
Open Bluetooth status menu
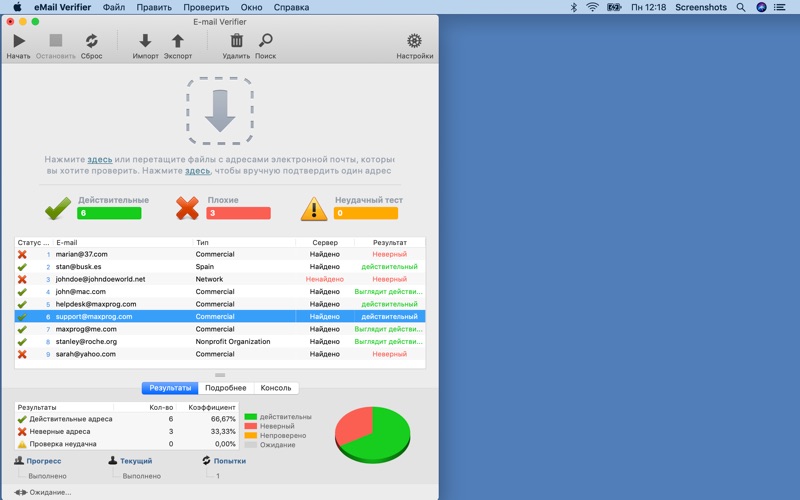coord(573,7)
